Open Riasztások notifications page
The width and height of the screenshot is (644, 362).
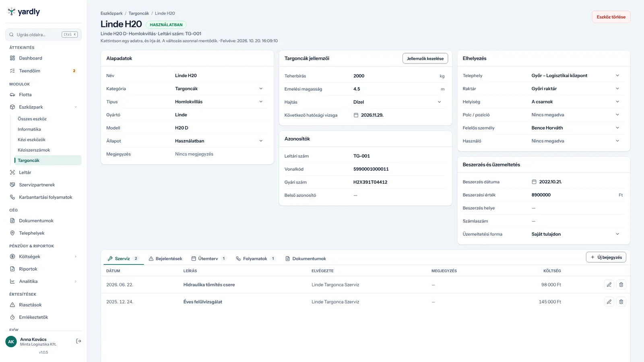click(x=43, y=305)
